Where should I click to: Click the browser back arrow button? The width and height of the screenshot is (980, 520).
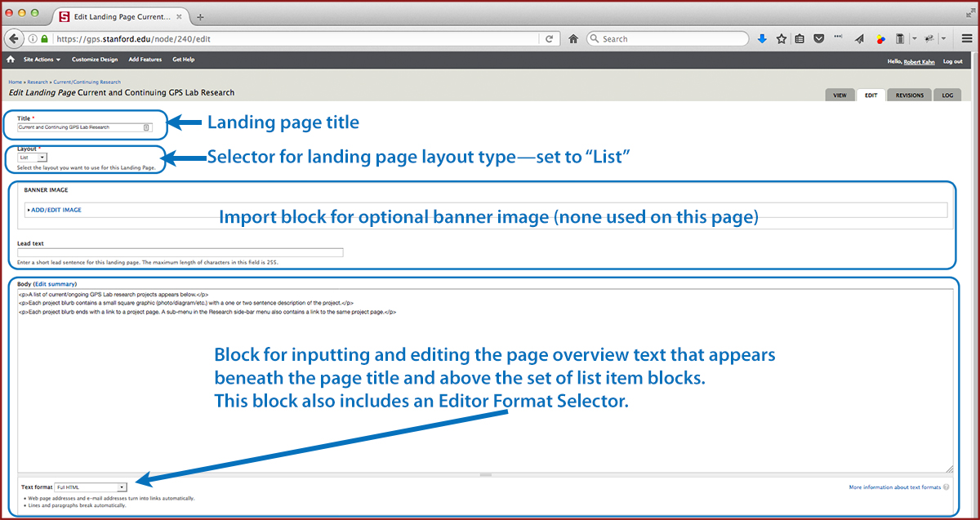click(14, 38)
